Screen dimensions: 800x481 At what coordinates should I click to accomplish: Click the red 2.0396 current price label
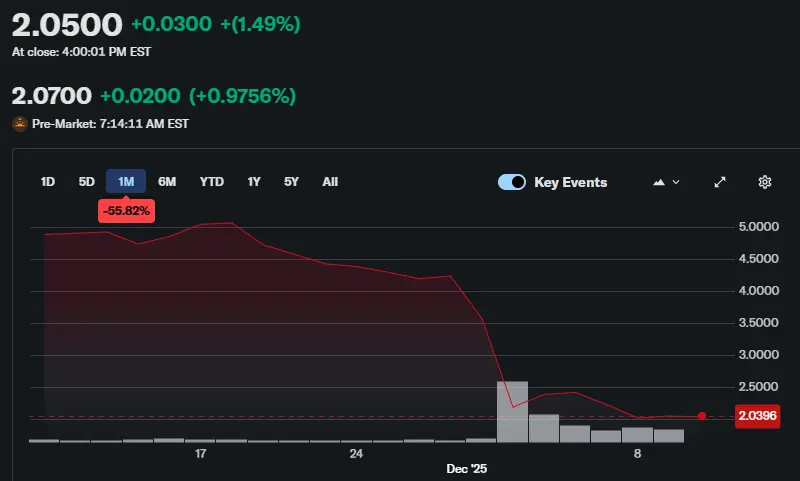[757, 416]
